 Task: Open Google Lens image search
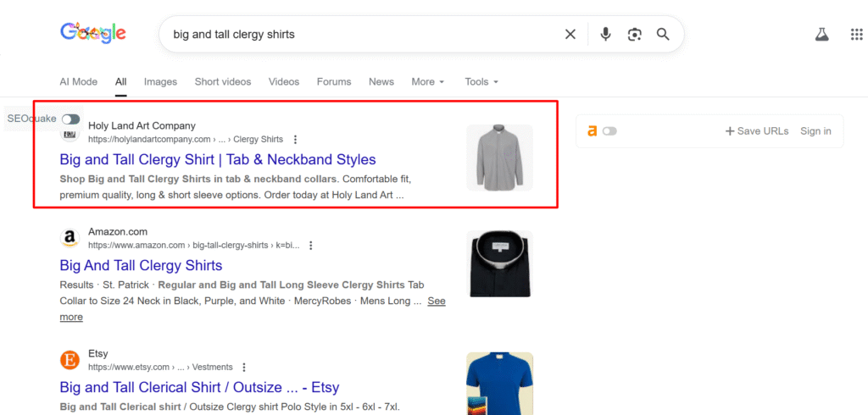(x=634, y=35)
